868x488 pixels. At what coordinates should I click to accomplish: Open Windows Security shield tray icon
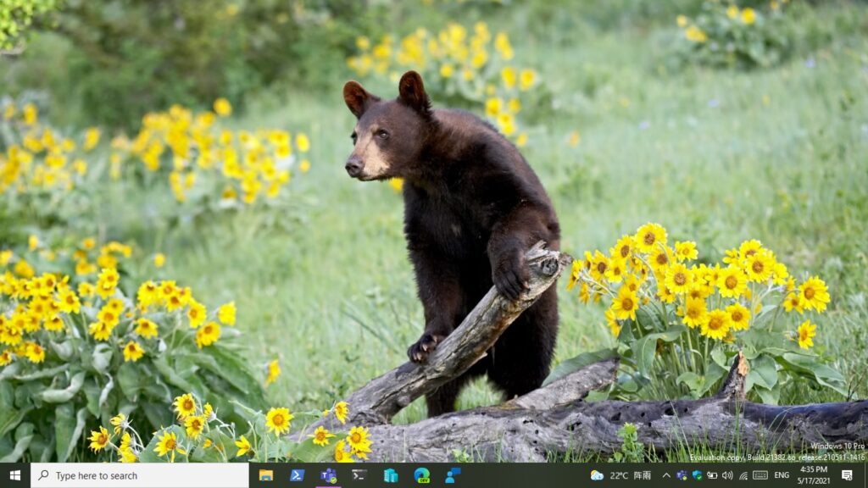point(697,475)
